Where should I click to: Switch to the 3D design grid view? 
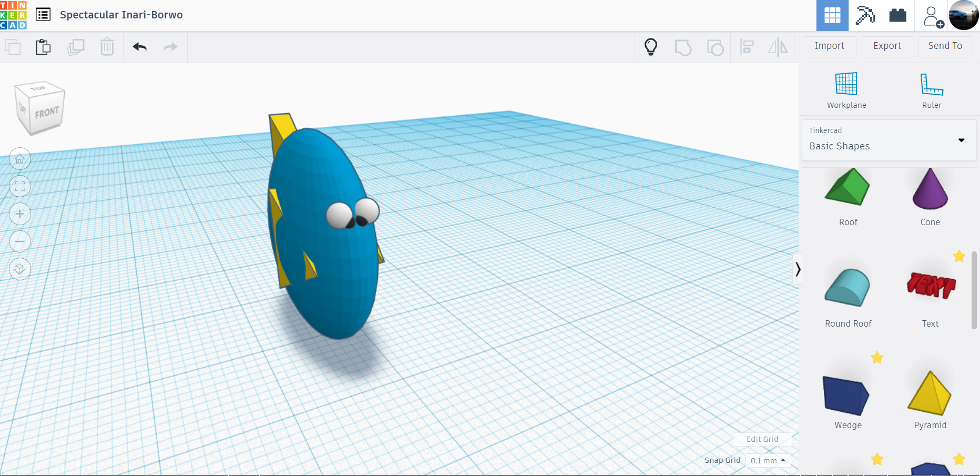(x=832, y=15)
